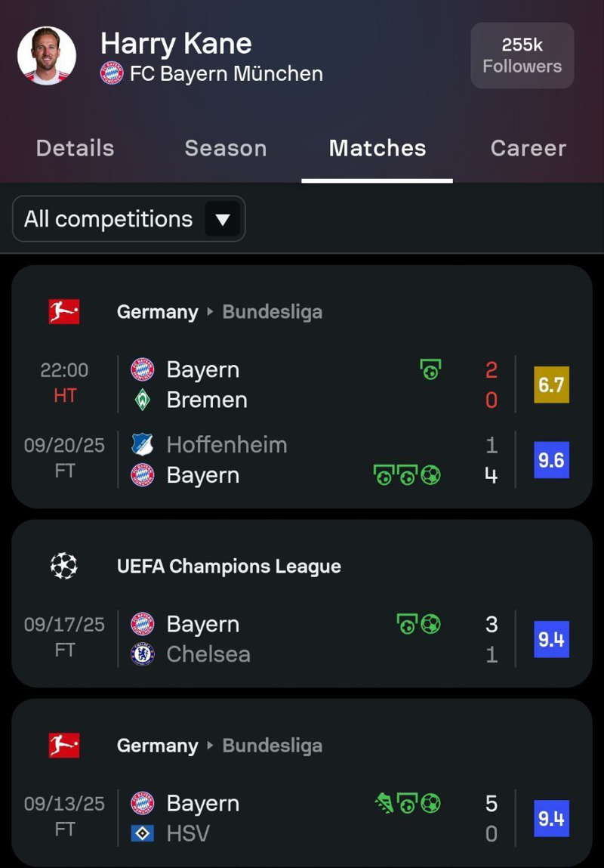604x868 pixels.
Task: Select the 9.6 rating for Hoffenheim match
Action: coord(551,460)
